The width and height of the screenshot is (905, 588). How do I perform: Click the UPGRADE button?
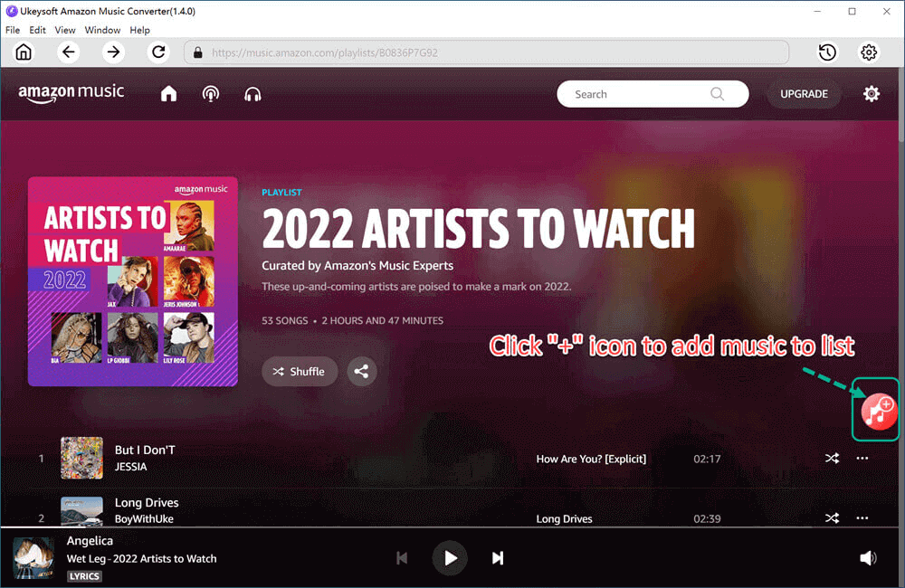(x=804, y=93)
